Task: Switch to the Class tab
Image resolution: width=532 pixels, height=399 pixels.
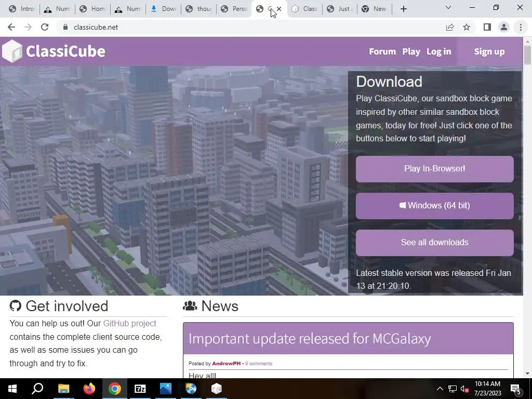Action: coord(304,9)
